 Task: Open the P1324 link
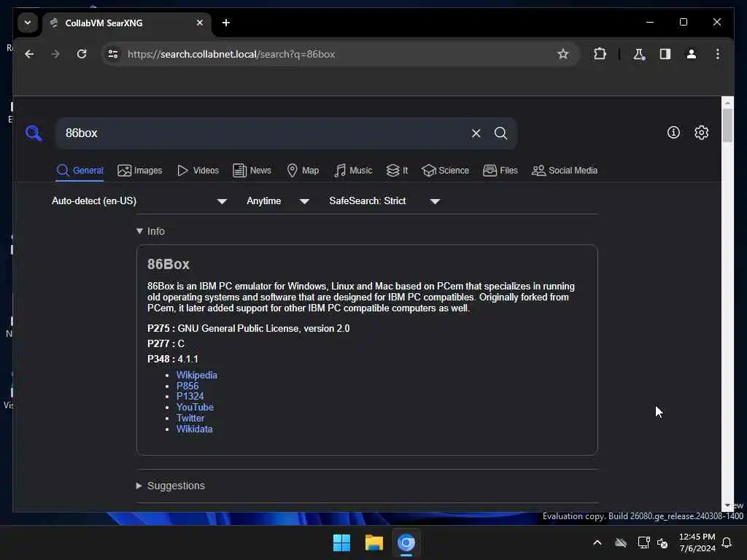[190, 396]
